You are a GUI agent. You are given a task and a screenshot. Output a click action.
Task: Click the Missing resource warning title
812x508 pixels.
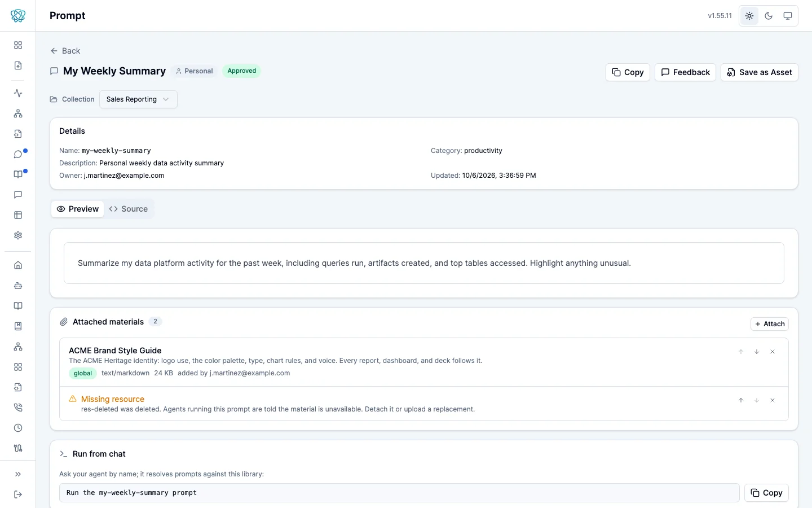113,399
